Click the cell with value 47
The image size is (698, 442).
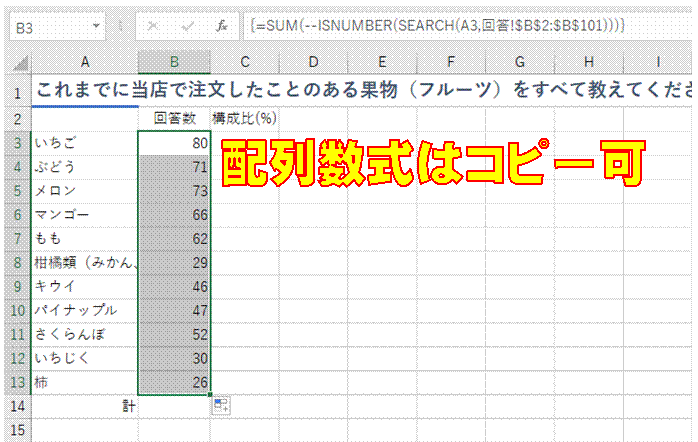[x=174, y=311]
